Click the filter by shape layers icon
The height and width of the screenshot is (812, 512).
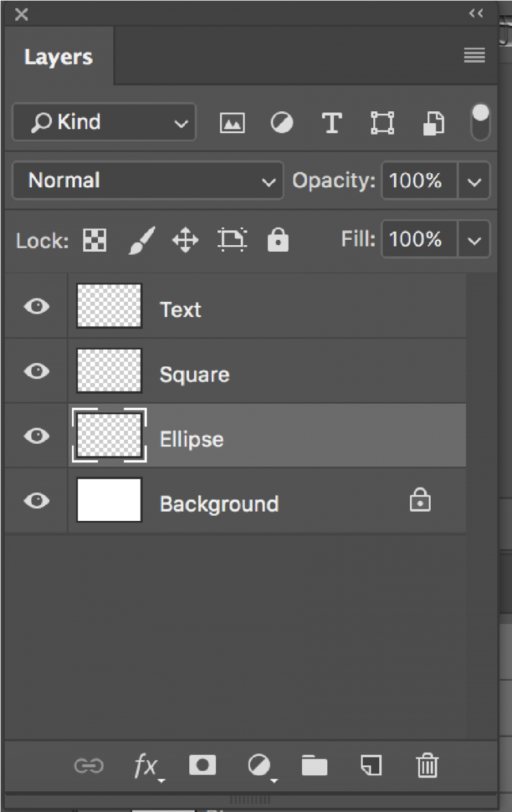click(x=381, y=122)
